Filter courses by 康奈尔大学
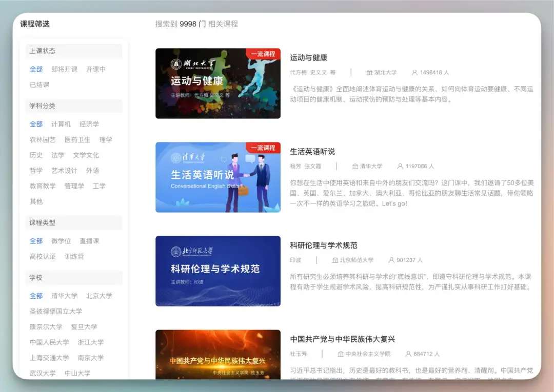Image resolution: width=554 pixels, height=392 pixels. (x=46, y=327)
